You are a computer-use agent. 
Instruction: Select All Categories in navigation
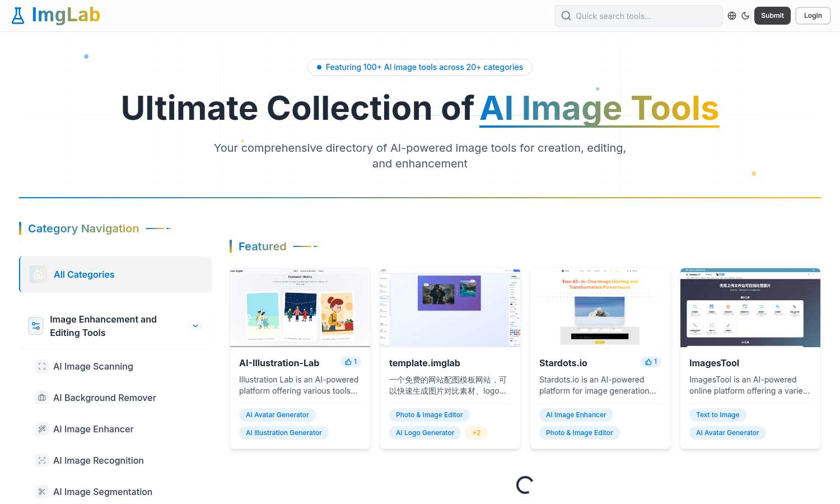pyautogui.click(x=116, y=274)
